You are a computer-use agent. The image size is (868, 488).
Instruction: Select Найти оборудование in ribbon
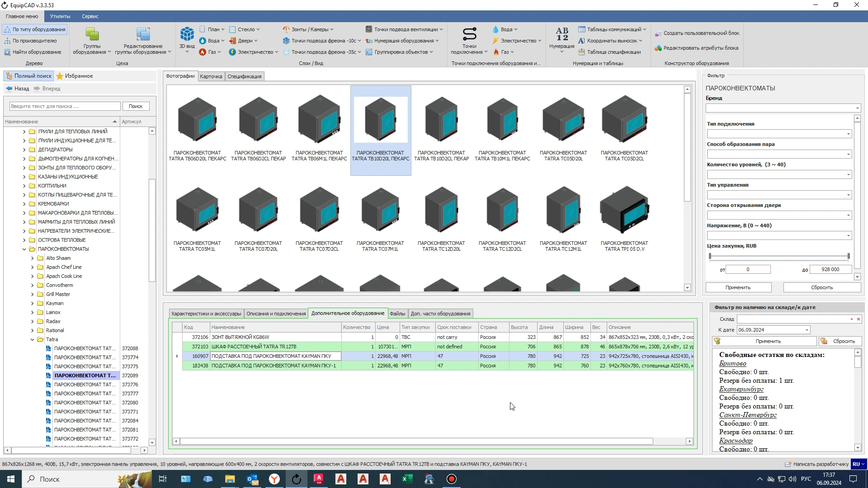coord(33,52)
